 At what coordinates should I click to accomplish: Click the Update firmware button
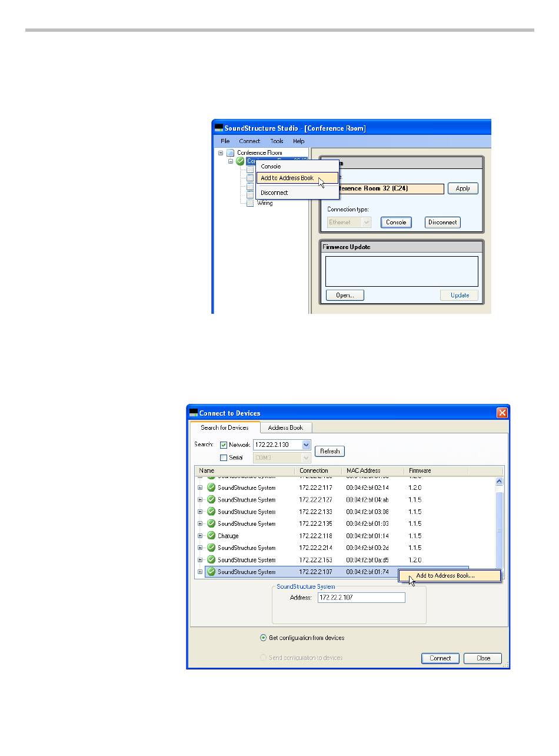click(460, 296)
